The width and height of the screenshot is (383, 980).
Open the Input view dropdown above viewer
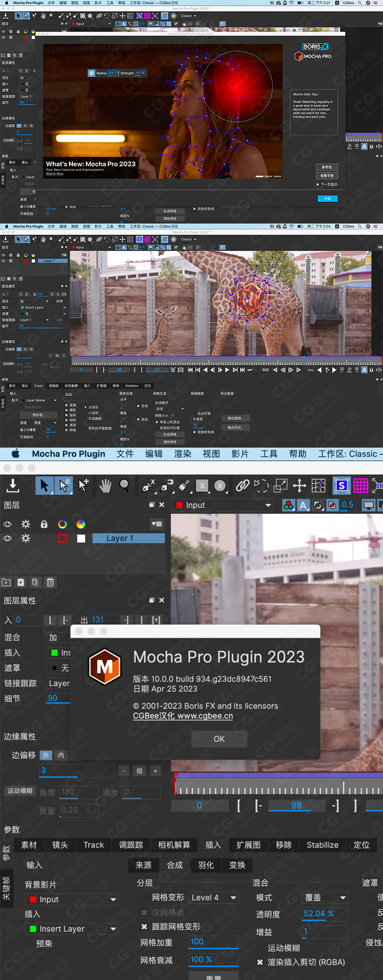[224, 505]
